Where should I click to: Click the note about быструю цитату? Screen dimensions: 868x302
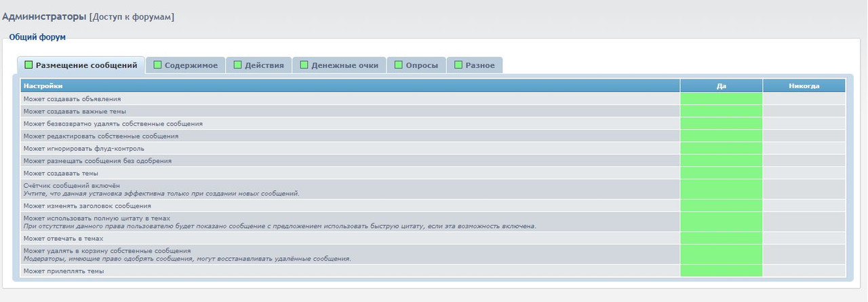click(x=280, y=225)
